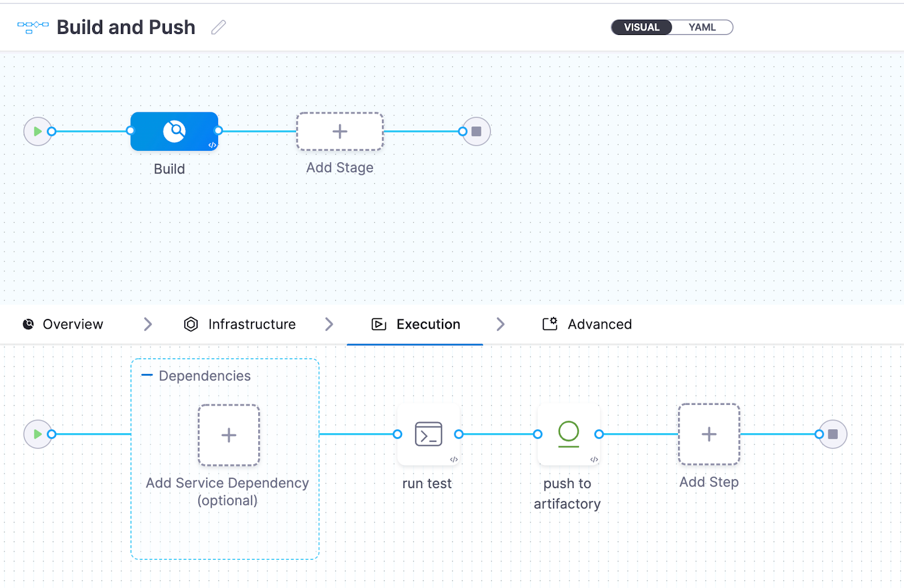Open the Execution tab
Viewport: 904px width, 588px height.
(416, 324)
